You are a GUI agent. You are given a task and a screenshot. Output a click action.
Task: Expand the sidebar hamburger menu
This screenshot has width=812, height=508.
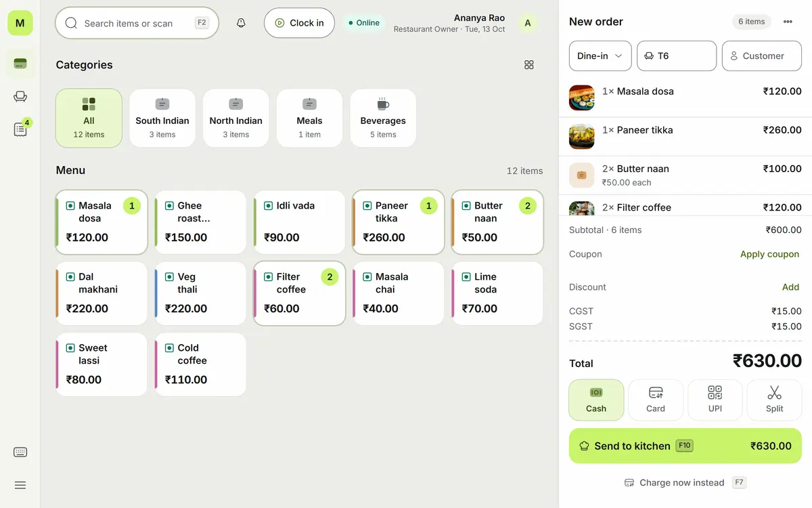pyautogui.click(x=20, y=485)
